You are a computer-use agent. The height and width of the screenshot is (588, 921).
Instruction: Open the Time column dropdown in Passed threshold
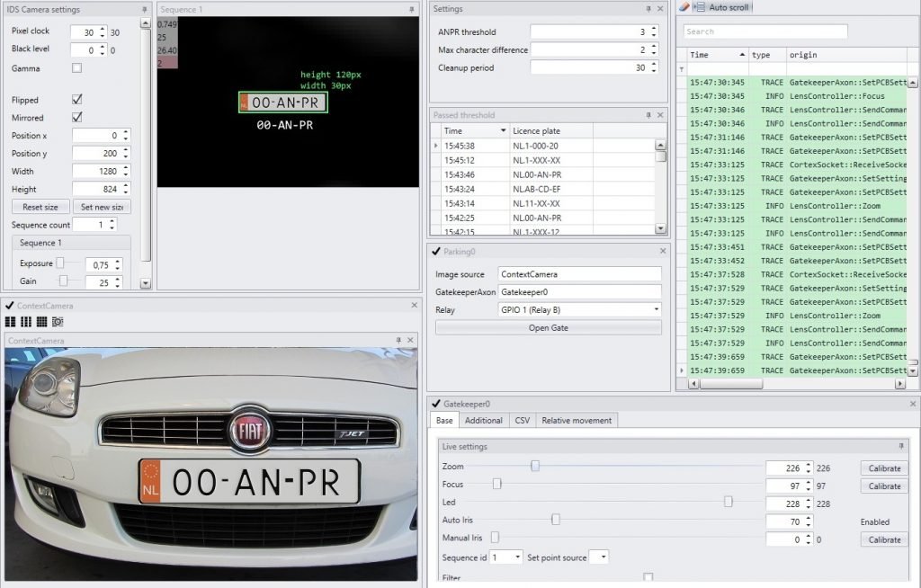[x=504, y=130]
